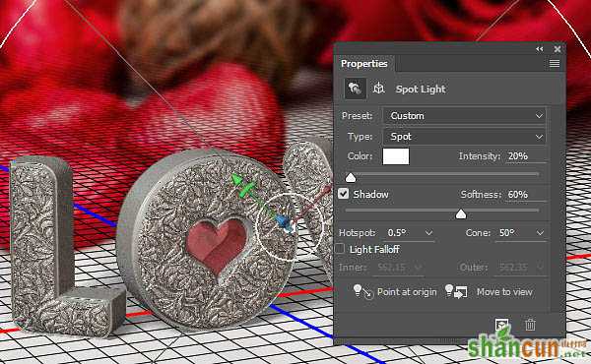Click the light properties icon

pos(355,89)
